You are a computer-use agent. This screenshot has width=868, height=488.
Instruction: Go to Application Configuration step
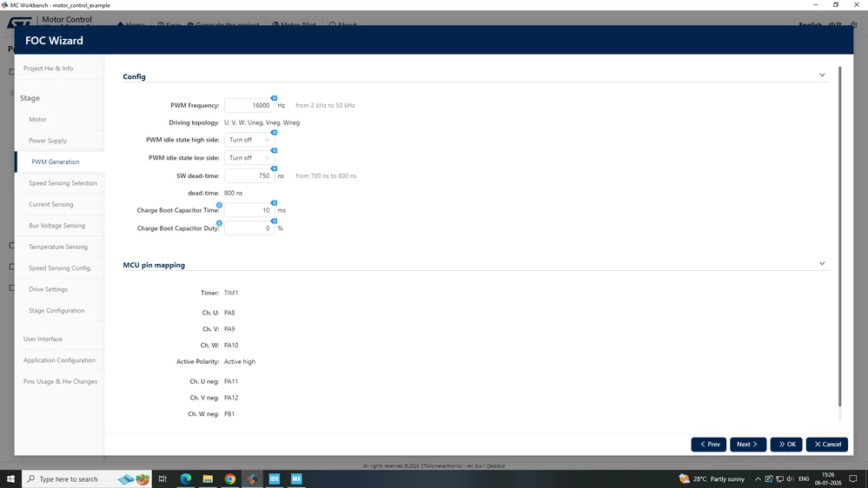[60, 360]
